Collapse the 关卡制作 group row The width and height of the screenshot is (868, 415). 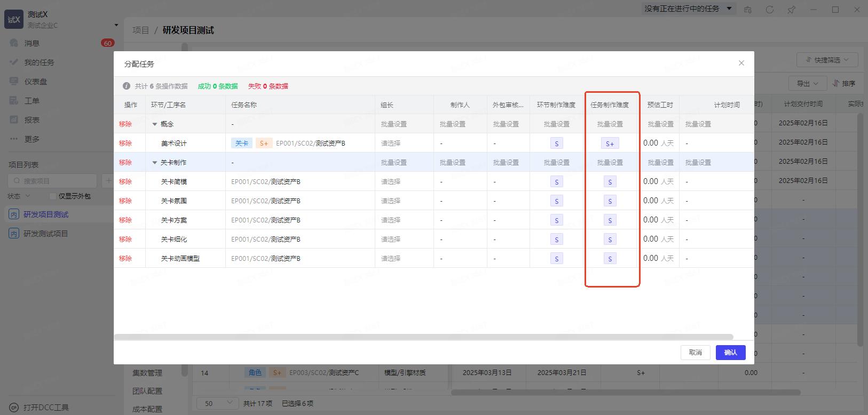click(155, 163)
